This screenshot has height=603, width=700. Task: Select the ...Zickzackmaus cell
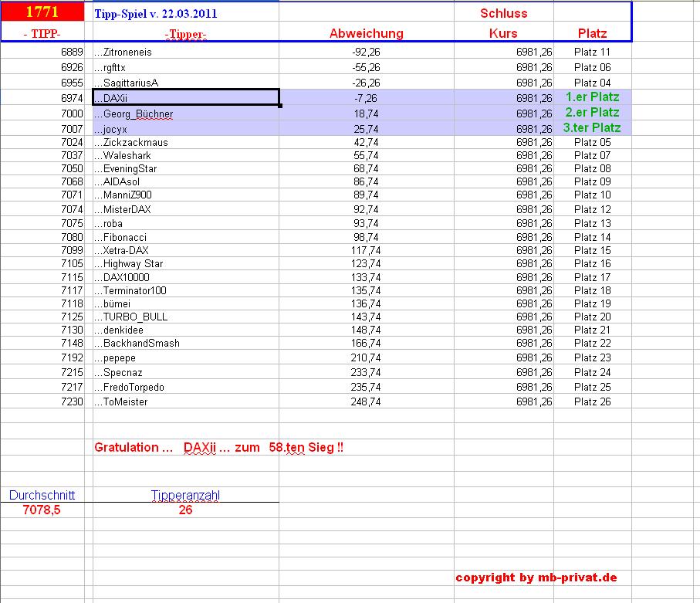pyautogui.click(x=186, y=142)
